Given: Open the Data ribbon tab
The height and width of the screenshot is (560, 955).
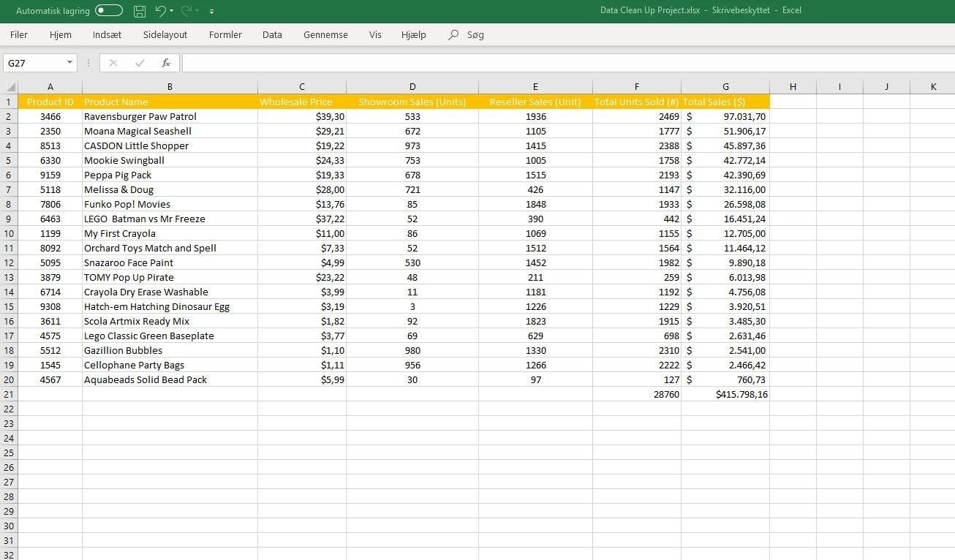Looking at the screenshot, I should [x=272, y=34].
